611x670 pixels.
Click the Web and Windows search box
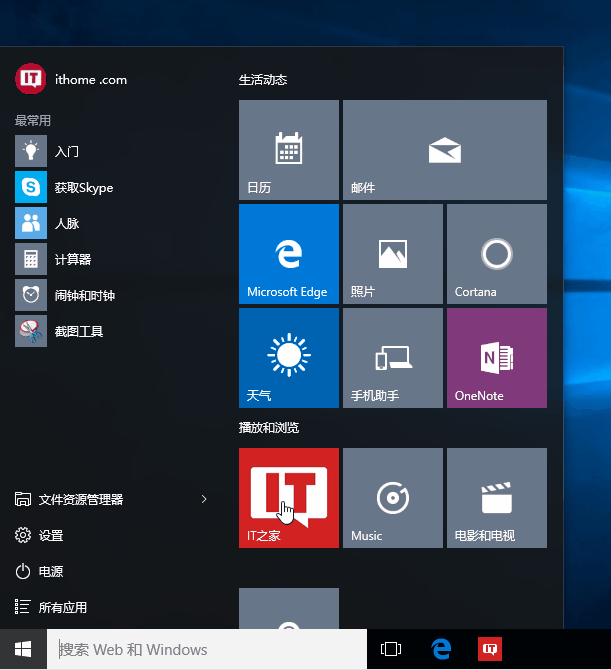tap(206, 650)
